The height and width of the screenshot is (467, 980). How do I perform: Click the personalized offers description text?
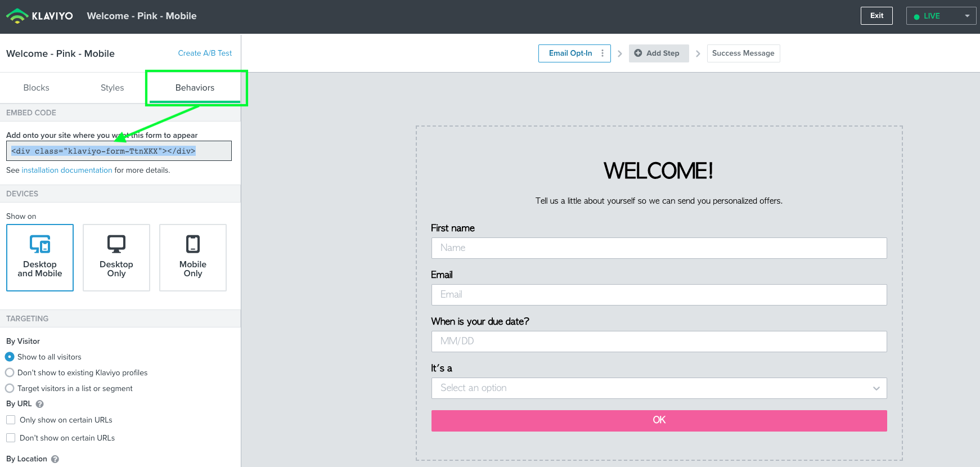point(659,201)
